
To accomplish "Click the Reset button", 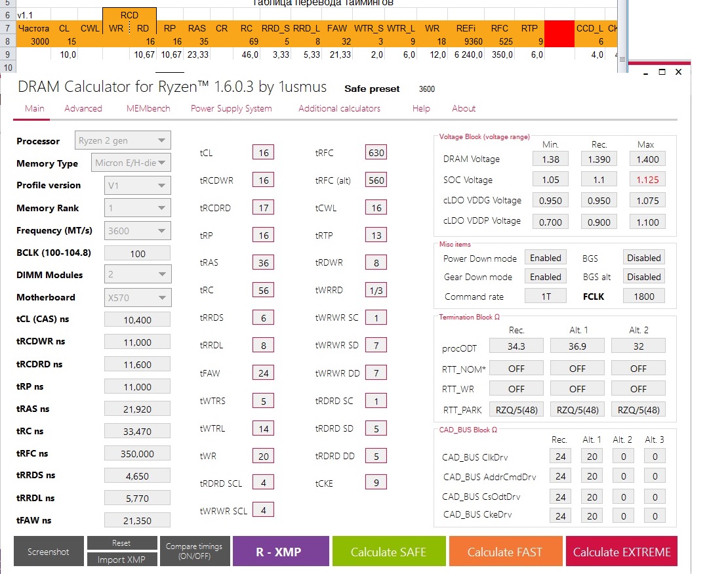I will (x=121, y=543).
